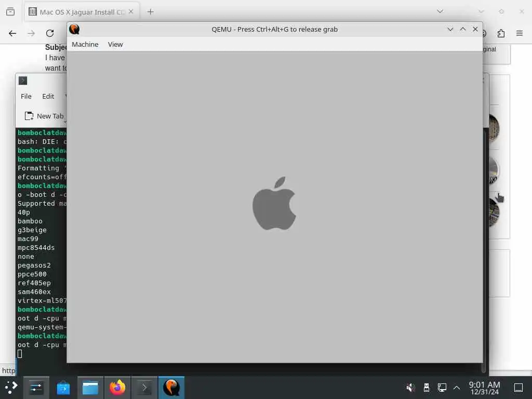Open the Firefox View button at top left

click(x=10, y=12)
